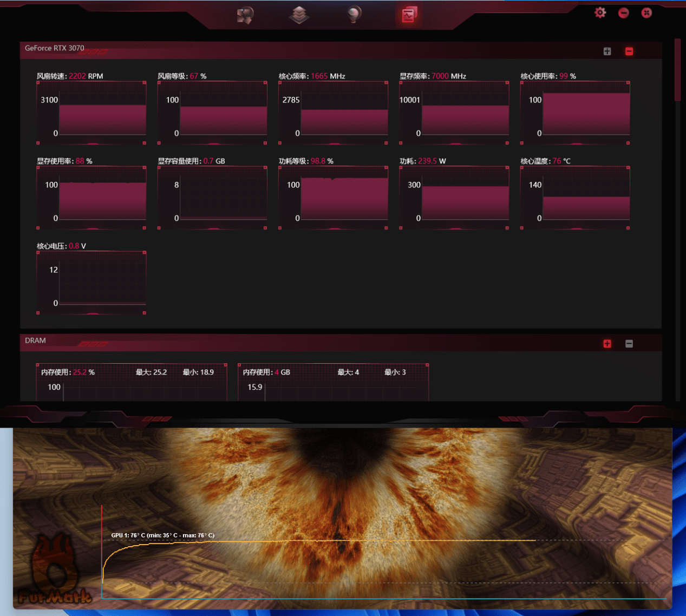Viewport: 686px width, 616px height.
Task: Click the 最大: 25.2 value
Action: (x=151, y=372)
